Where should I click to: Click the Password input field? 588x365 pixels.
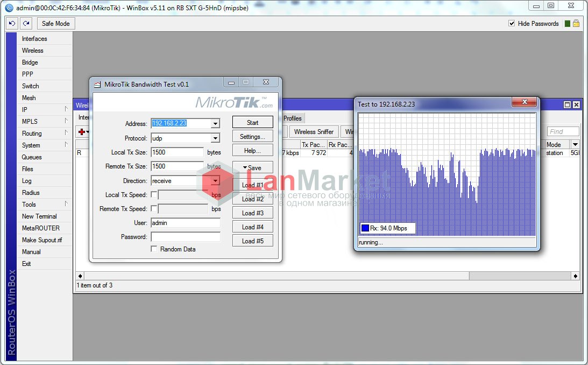[x=185, y=237]
